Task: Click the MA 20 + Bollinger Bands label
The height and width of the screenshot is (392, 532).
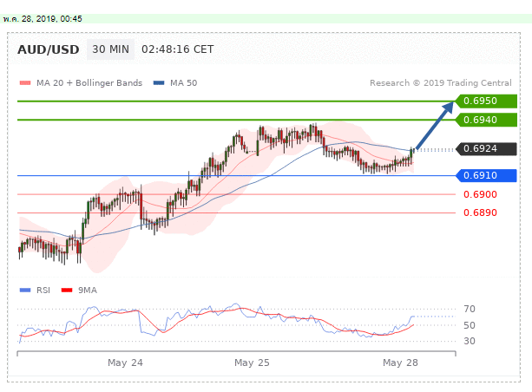Action: tap(89, 83)
